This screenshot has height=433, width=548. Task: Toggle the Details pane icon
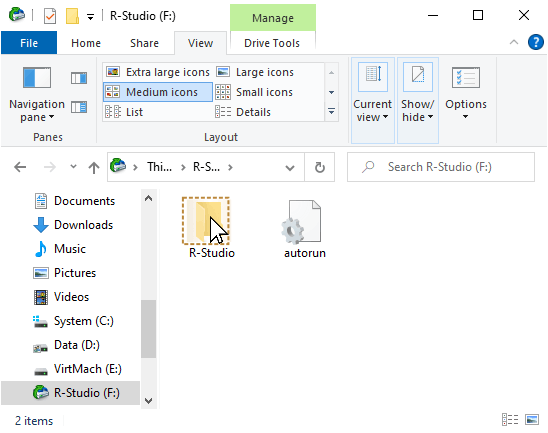(x=79, y=107)
